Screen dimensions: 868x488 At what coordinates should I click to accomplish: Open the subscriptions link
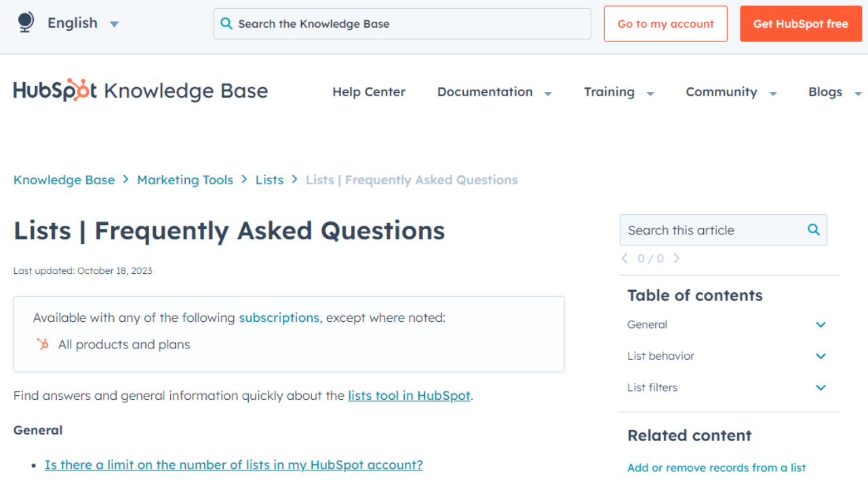tap(279, 317)
